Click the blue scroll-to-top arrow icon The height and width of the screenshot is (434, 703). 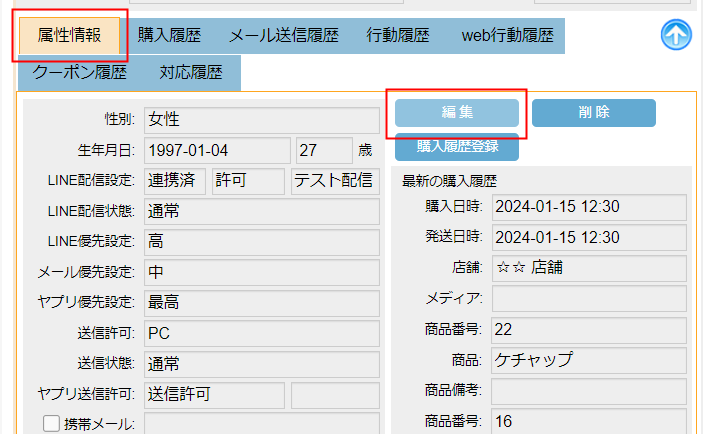click(x=676, y=35)
